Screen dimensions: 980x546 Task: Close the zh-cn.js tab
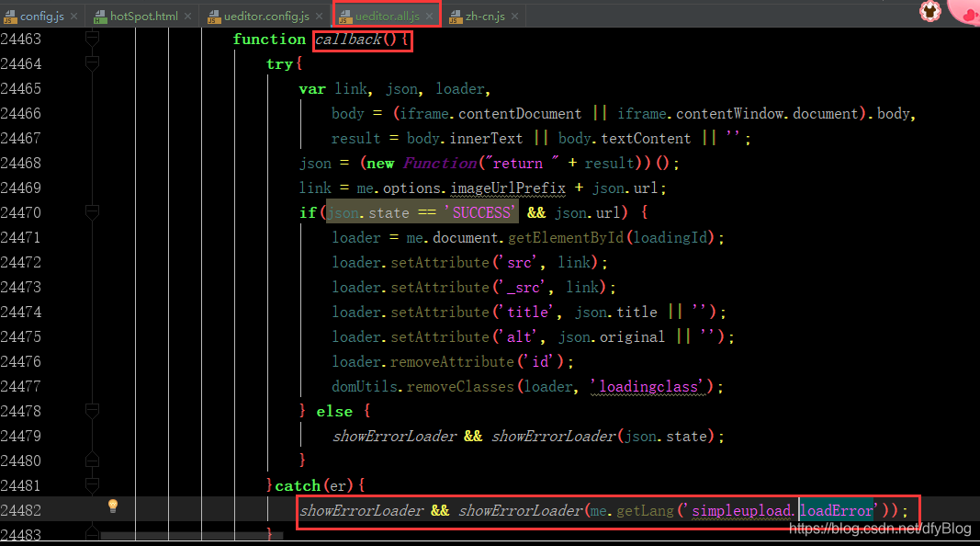point(514,17)
